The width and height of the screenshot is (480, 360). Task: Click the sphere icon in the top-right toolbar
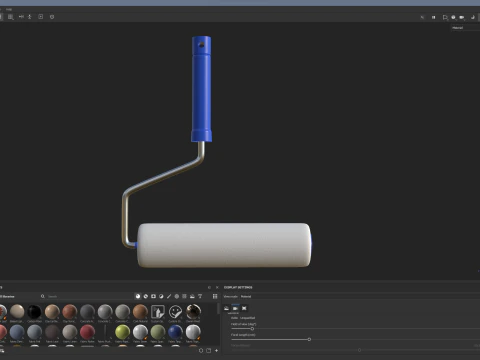pos(453,17)
